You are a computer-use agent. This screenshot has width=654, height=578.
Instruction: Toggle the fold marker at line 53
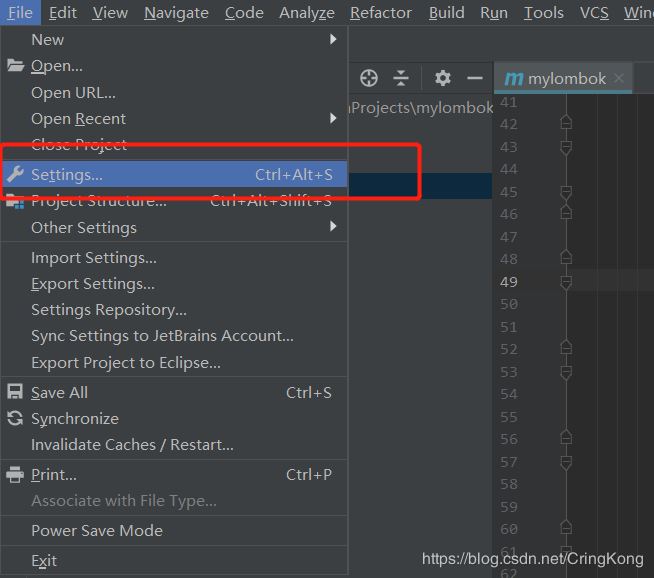(x=566, y=373)
